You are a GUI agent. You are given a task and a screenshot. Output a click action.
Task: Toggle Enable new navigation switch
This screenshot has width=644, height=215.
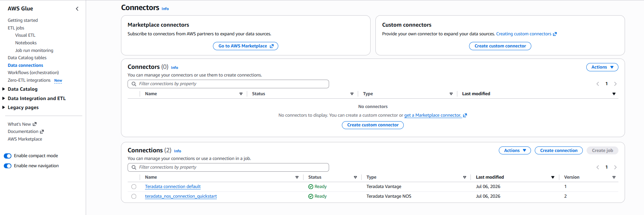[8, 166]
